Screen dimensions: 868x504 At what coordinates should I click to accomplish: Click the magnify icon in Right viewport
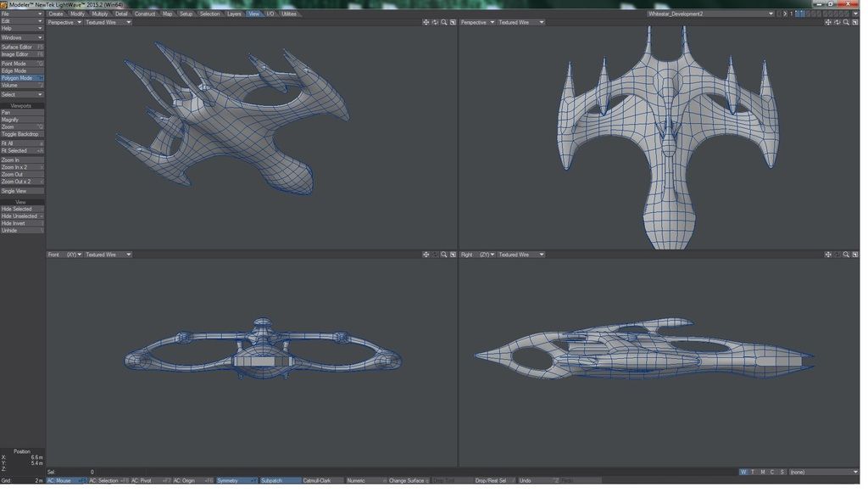tap(846, 255)
